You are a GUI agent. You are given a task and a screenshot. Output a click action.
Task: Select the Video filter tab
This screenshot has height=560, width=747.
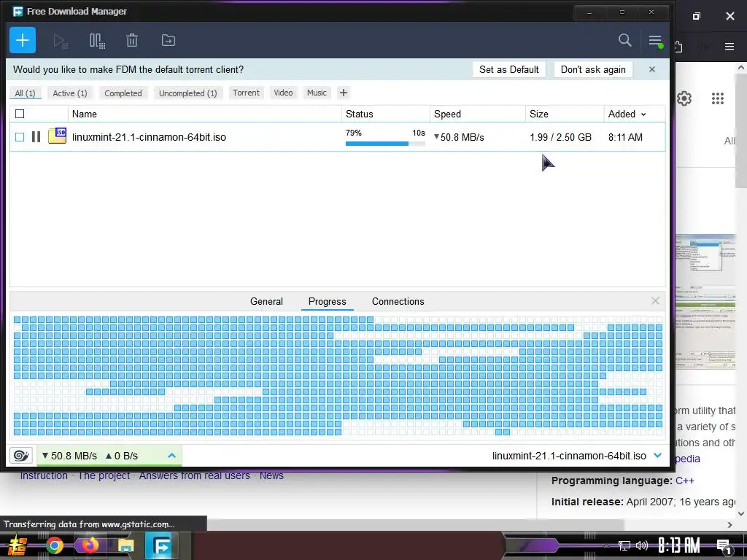tap(283, 93)
